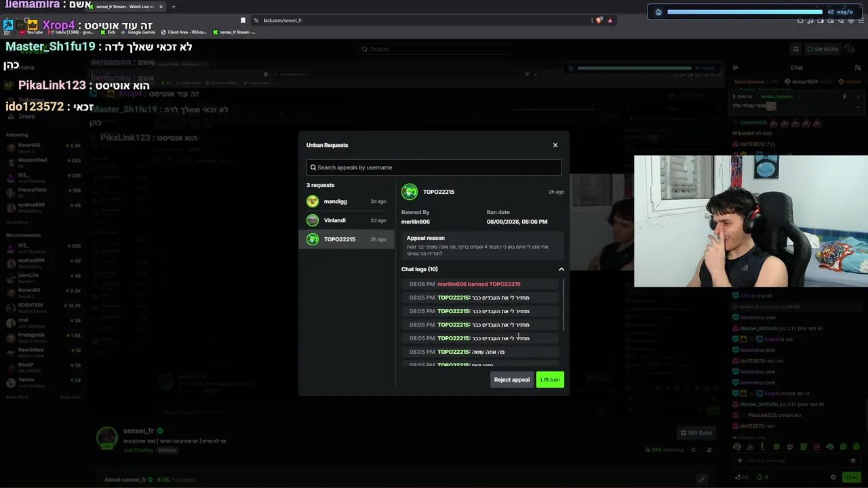Close the Unban Requests dialog
The image size is (868, 488).
[x=555, y=145]
